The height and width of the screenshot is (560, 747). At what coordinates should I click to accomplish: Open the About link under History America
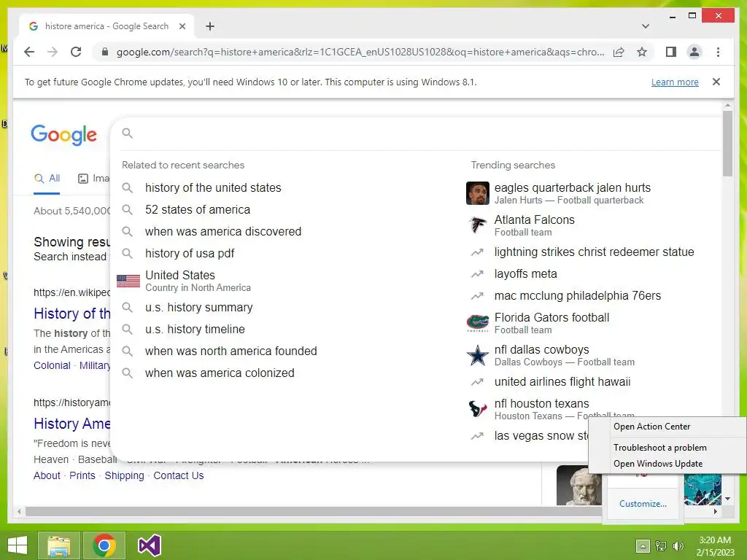point(47,475)
